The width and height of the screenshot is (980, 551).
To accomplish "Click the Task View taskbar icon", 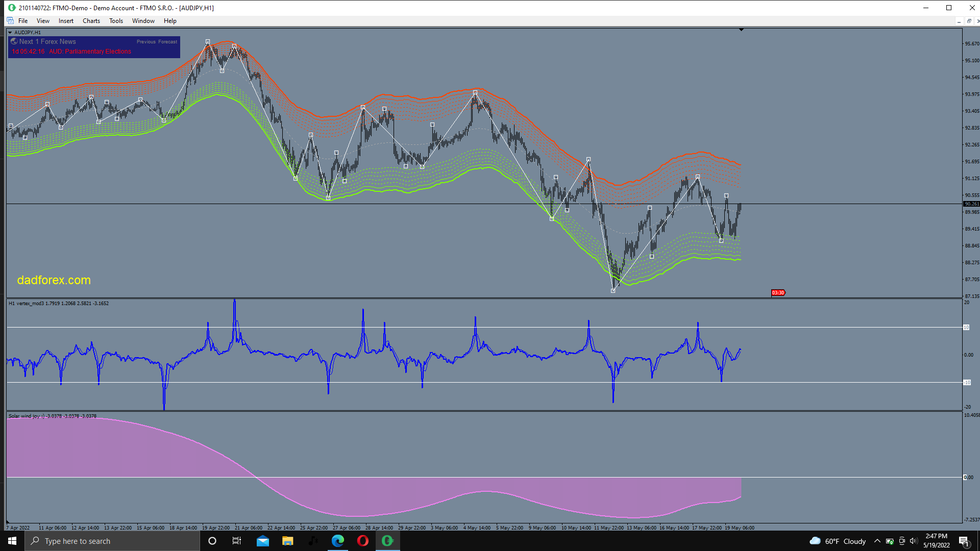I will [x=237, y=541].
